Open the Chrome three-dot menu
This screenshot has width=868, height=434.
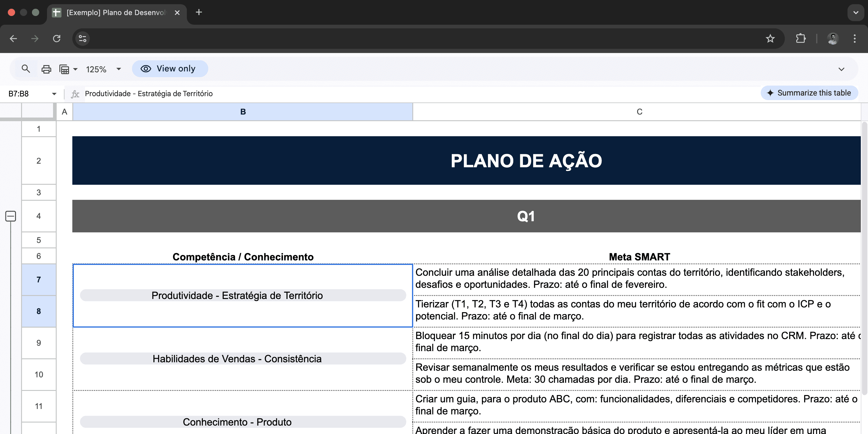[x=854, y=38]
